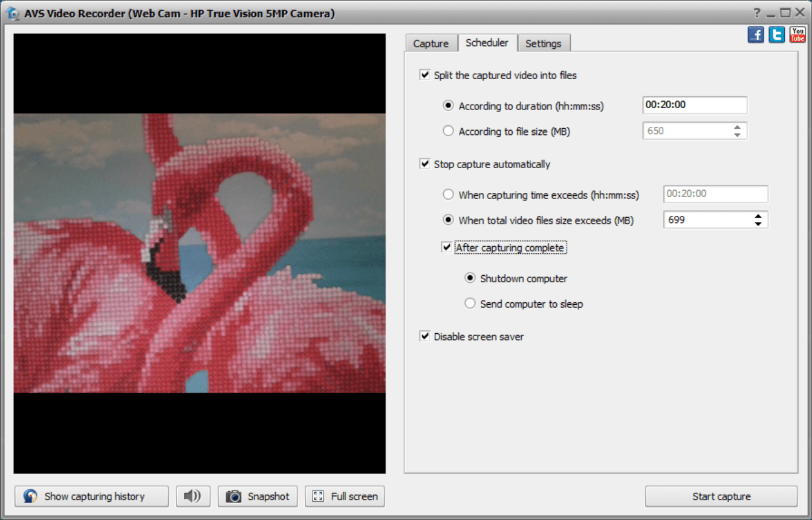
Task: Open the Facebook page icon
Action: coord(756,34)
